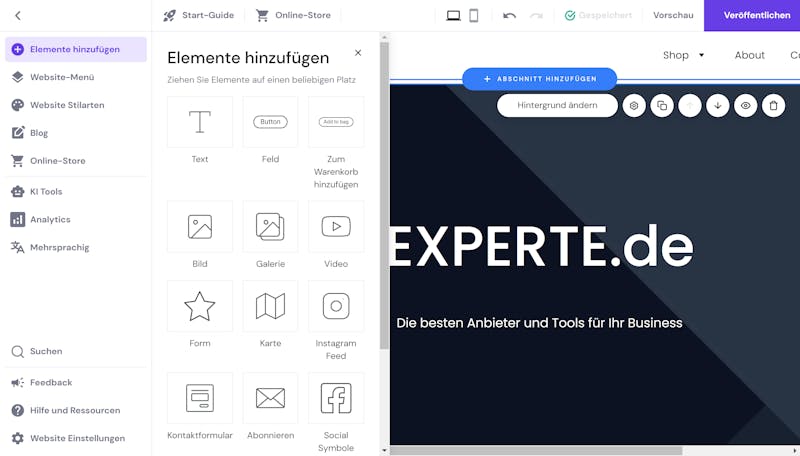
Task: Open Website Einstellungen
Action: pos(77,438)
